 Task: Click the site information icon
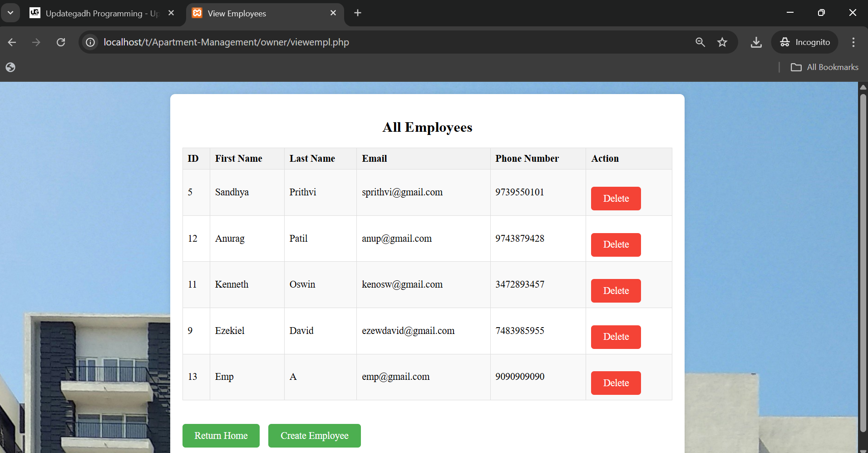[91, 42]
